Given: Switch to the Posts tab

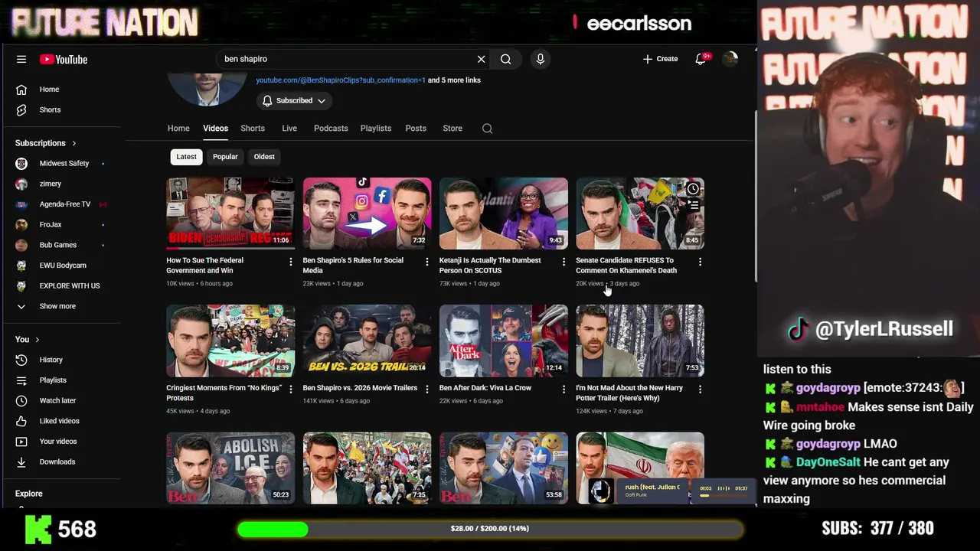Looking at the screenshot, I should click(416, 129).
